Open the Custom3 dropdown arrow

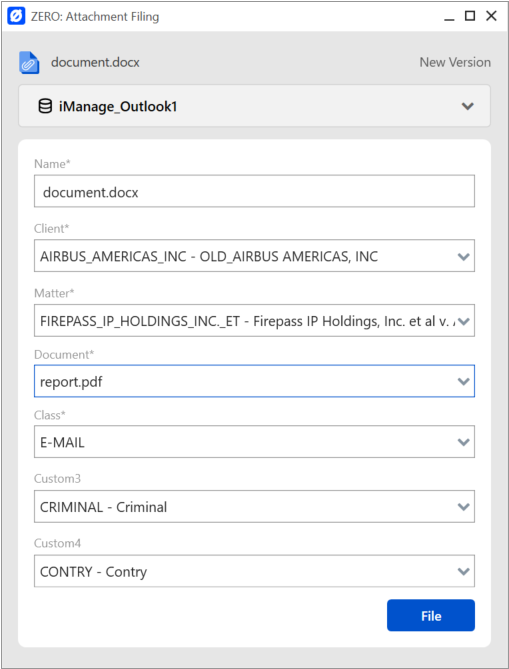tap(463, 507)
